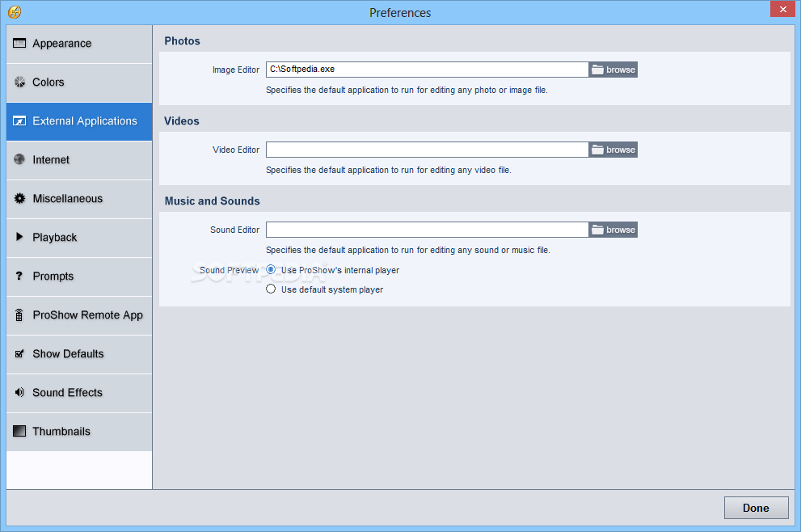Click the Show Defaults checkmark icon
This screenshot has height=532, width=801.
19,353
